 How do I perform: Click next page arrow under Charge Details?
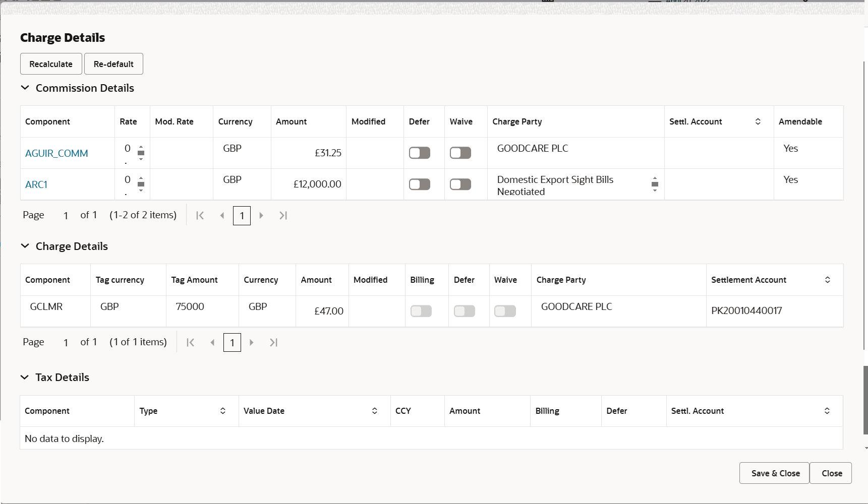point(251,342)
